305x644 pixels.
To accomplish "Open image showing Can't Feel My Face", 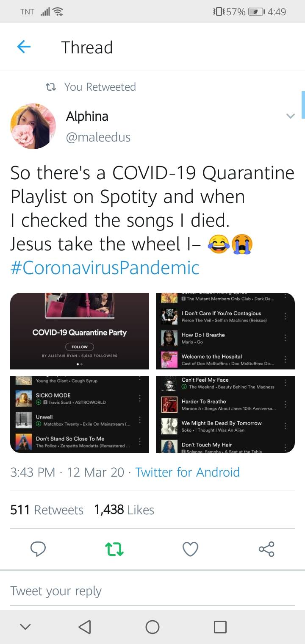I will click(225, 414).
